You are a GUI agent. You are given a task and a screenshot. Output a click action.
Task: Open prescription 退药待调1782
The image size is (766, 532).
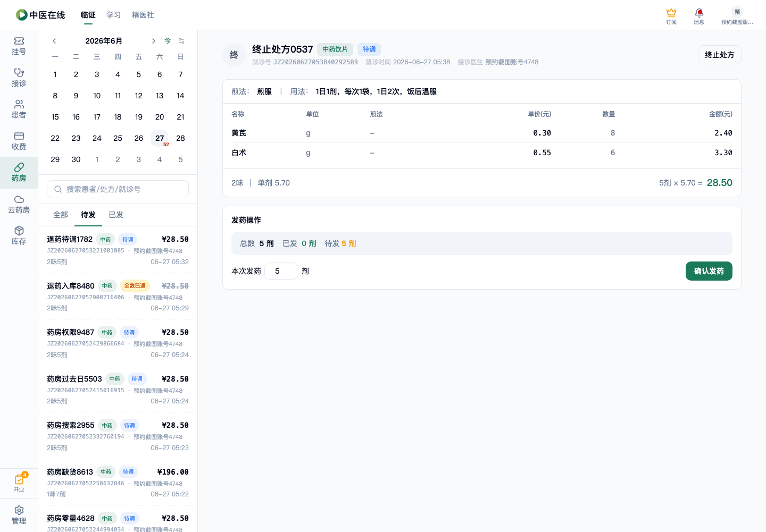tap(118, 250)
